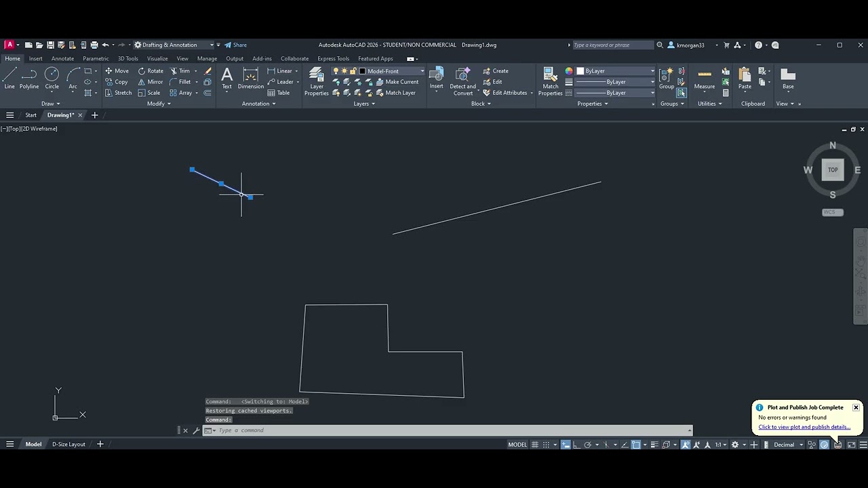Toggle lineweight display in status bar
The width and height of the screenshot is (868, 488).
[x=655, y=445]
